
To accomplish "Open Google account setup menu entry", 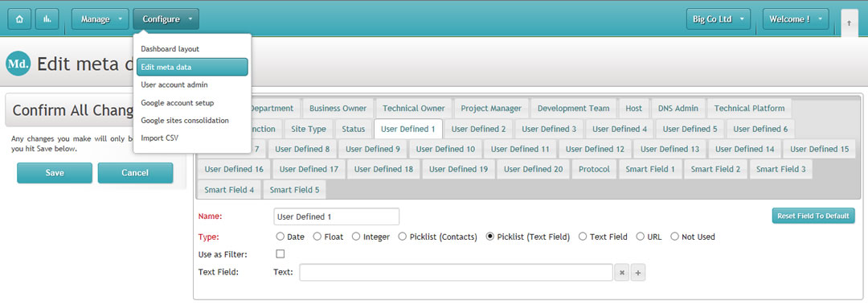I will pyautogui.click(x=192, y=102).
